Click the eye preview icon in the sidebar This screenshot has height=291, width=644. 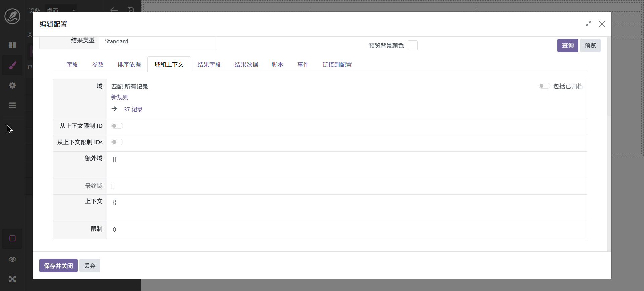pyautogui.click(x=12, y=259)
